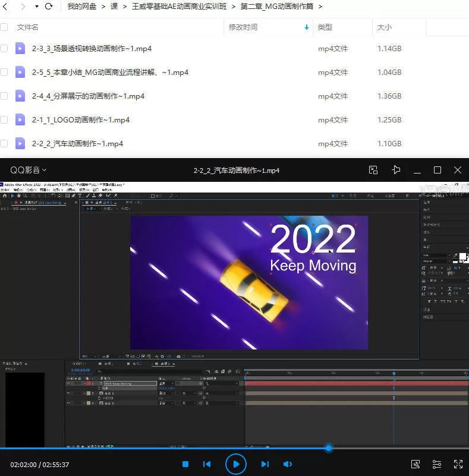Select the 2-2_2_汽车动画制作 file checkbox
The height and width of the screenshot is (476, 469).
click(4, 143)
